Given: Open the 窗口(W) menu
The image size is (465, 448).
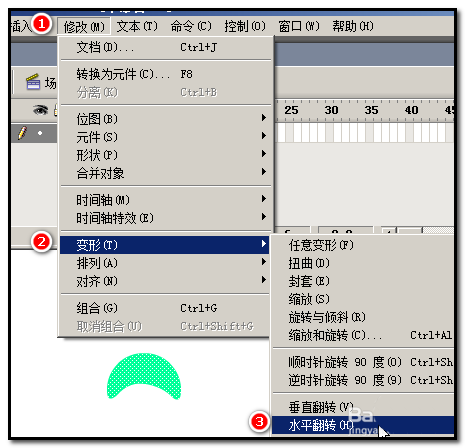Looking at the screenshot, I should 299,26.
